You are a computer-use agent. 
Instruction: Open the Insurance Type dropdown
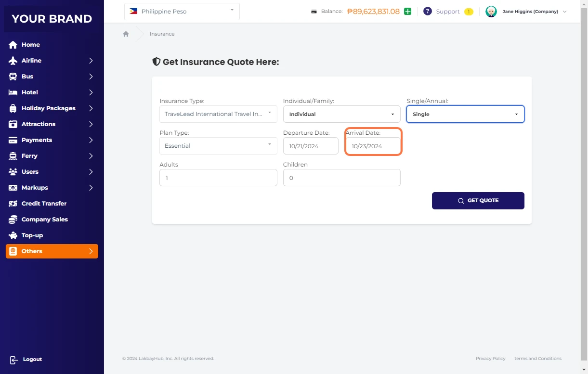tap(218, 114)
